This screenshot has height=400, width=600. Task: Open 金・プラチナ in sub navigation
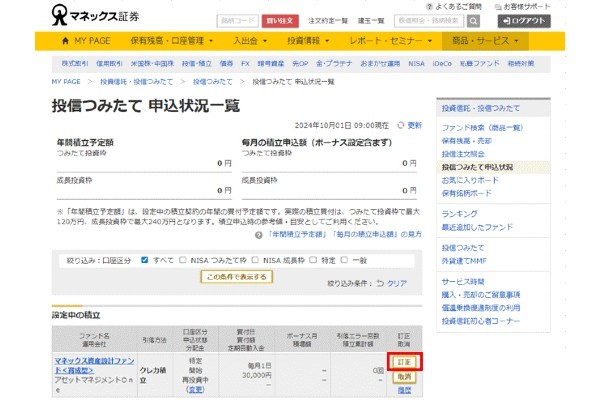click(334, 64)
